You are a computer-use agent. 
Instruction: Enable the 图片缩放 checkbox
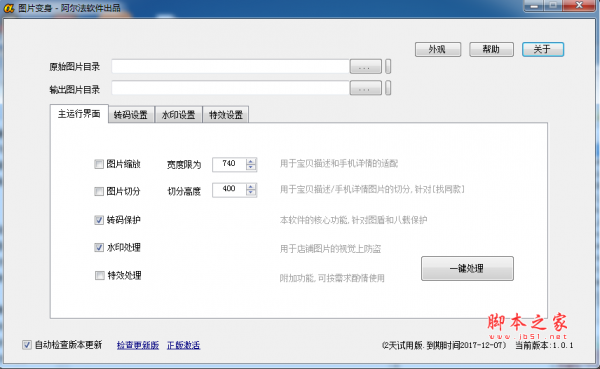click(x=99, y=164)
